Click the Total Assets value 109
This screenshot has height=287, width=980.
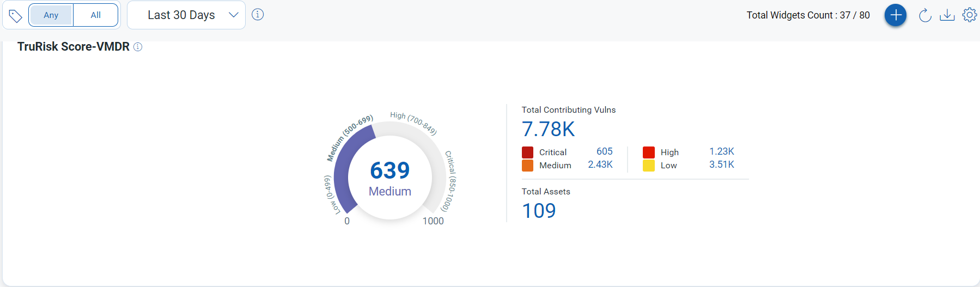(x=539, y=211)
